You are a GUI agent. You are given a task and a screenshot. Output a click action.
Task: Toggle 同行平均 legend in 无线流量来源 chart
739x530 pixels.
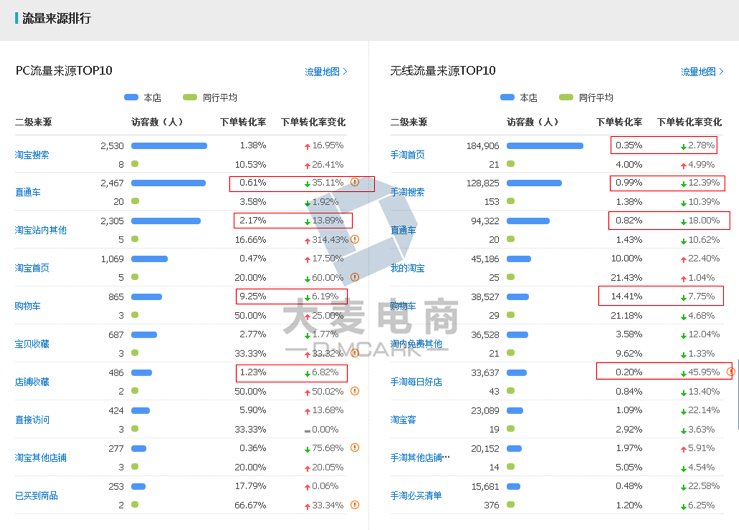(x=586, y=97)
